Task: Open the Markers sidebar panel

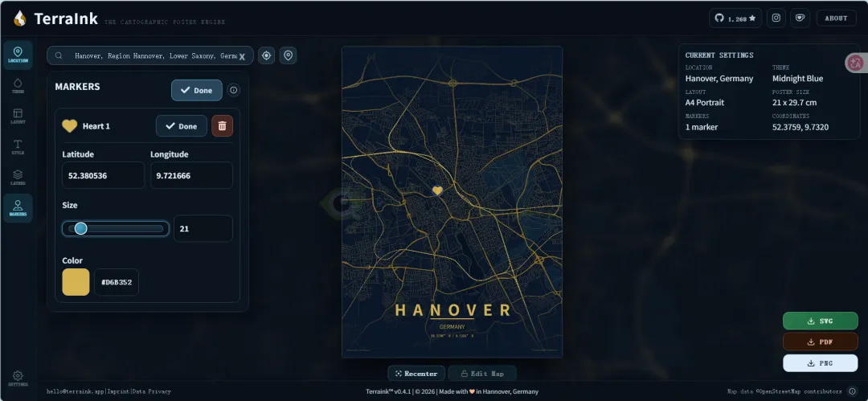Action: pos(18,208)
